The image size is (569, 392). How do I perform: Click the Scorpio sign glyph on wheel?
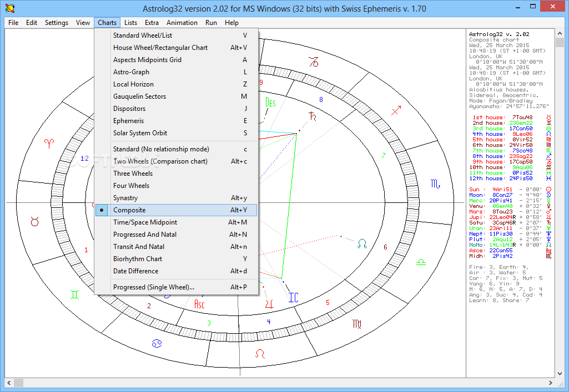[x=435, y=184]
